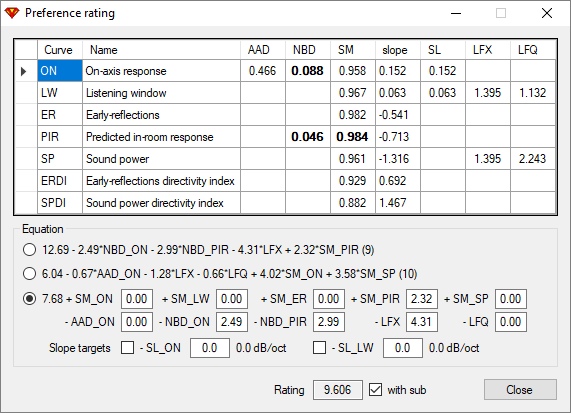
Task: Select the Sound power directivity index row
Action: coord(296,203)
